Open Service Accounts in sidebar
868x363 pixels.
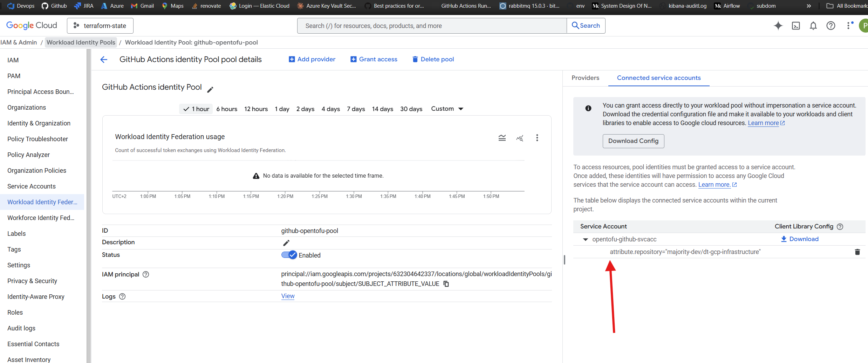(32, 186)
